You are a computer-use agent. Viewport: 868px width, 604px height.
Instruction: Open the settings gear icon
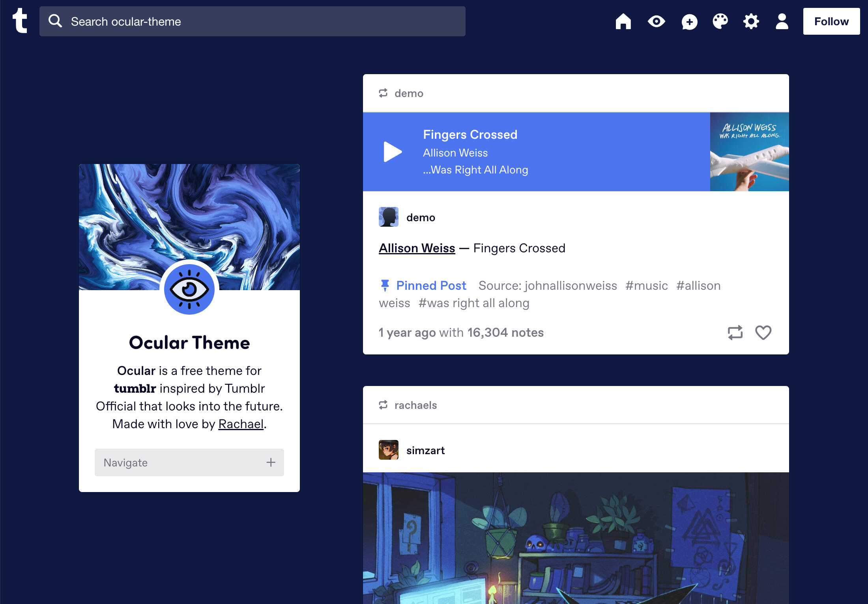pos(751,22)
